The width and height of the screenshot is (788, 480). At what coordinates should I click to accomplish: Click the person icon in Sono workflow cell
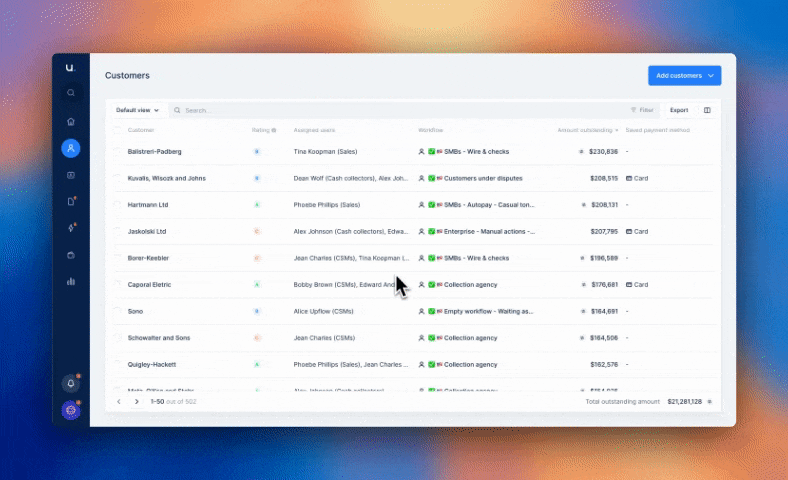pos(422,311)
